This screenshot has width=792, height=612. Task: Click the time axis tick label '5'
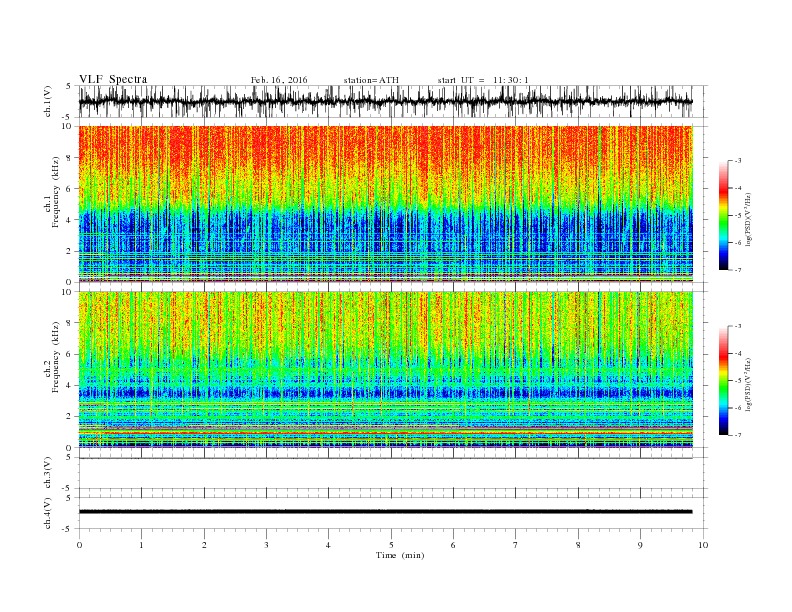391,545
